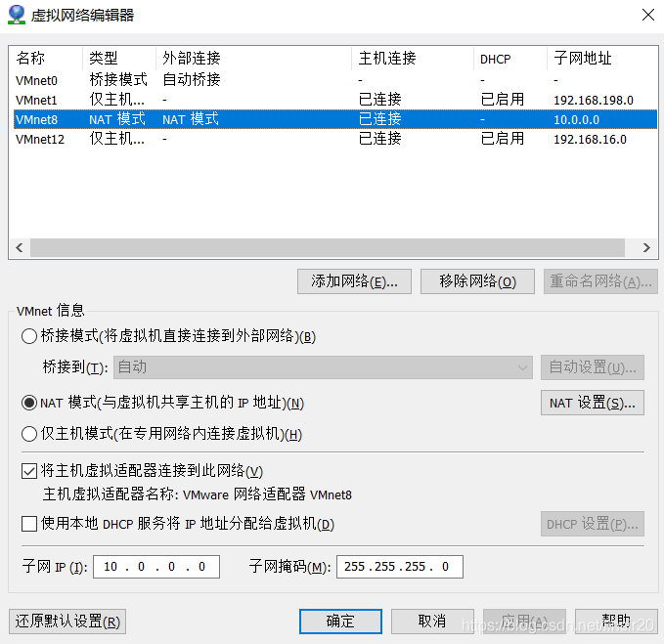Image resolution: width=664 pixels, height=644 pixels.
Task: Select the 仅主机模式 radio button
Action: (29, 434)
